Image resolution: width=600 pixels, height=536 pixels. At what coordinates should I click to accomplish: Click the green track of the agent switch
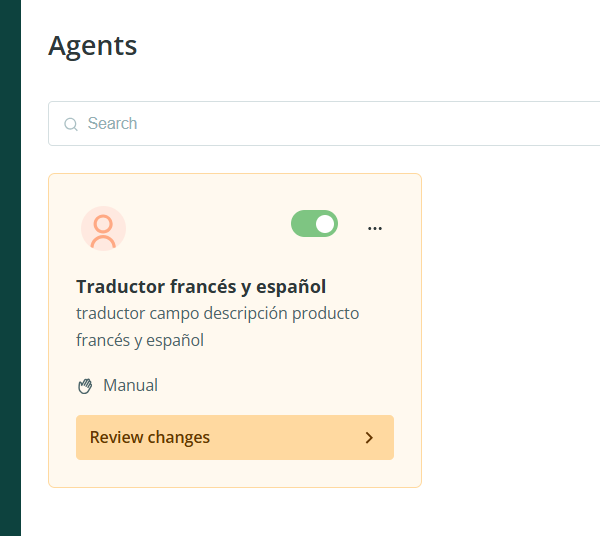coord(302,224)
